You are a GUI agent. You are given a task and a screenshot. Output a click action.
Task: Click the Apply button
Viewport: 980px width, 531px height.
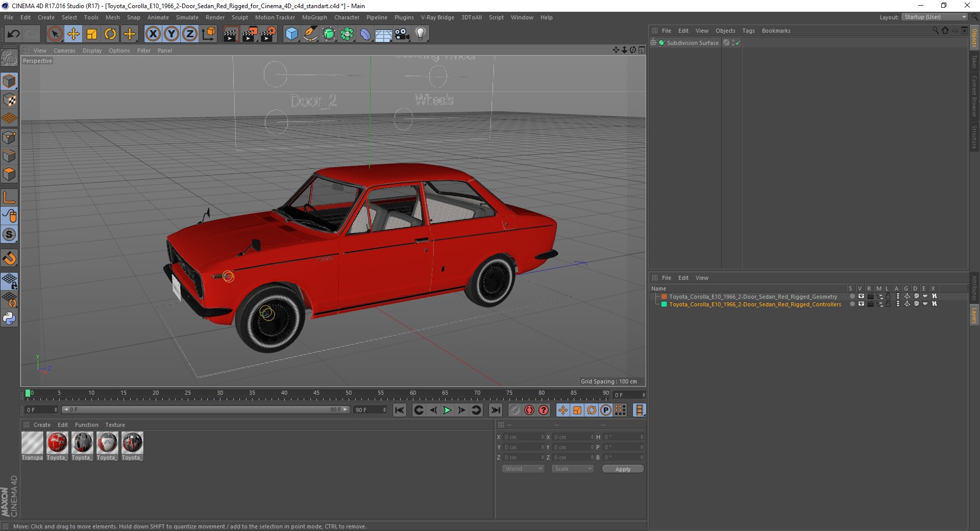point(623,469)
